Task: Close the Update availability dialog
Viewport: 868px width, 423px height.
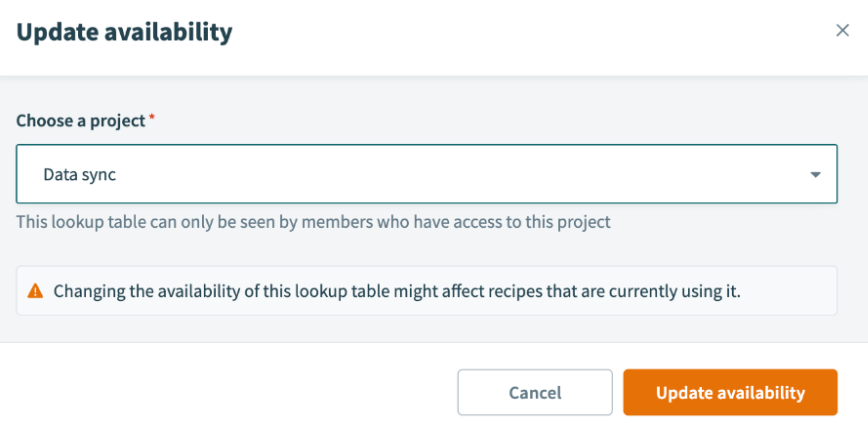Action: point(842,31)
